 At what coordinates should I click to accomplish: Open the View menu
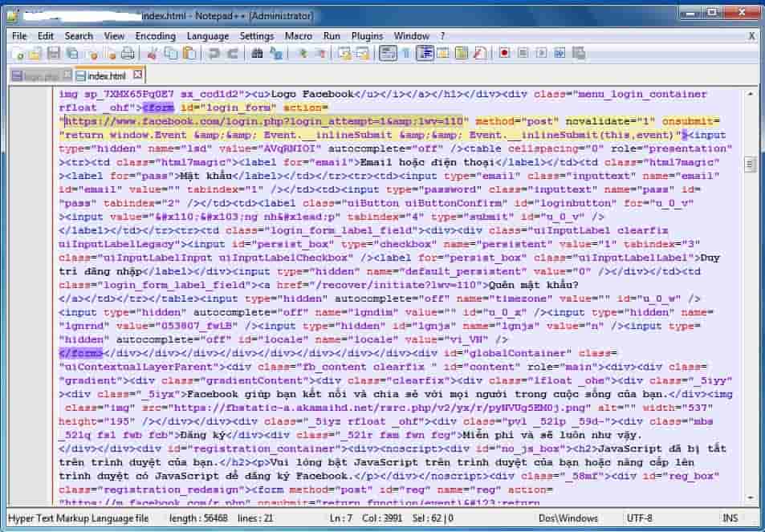click(x=114, y=35)
